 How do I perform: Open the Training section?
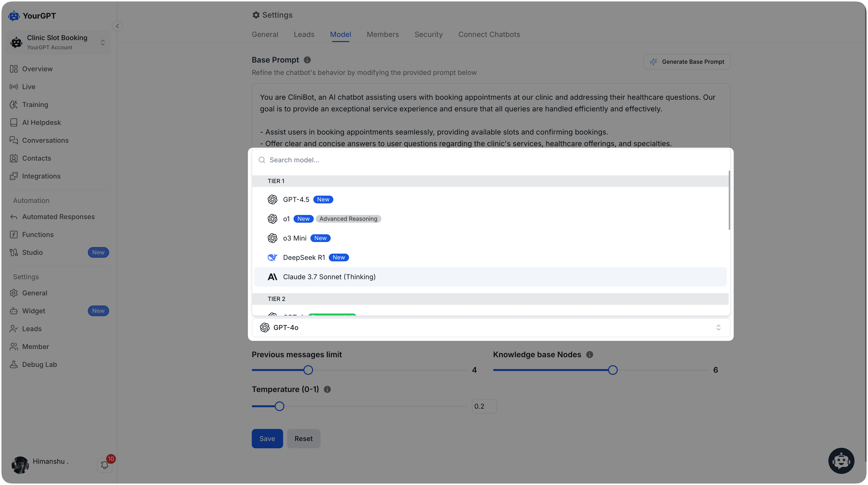(x=35, y=105)
